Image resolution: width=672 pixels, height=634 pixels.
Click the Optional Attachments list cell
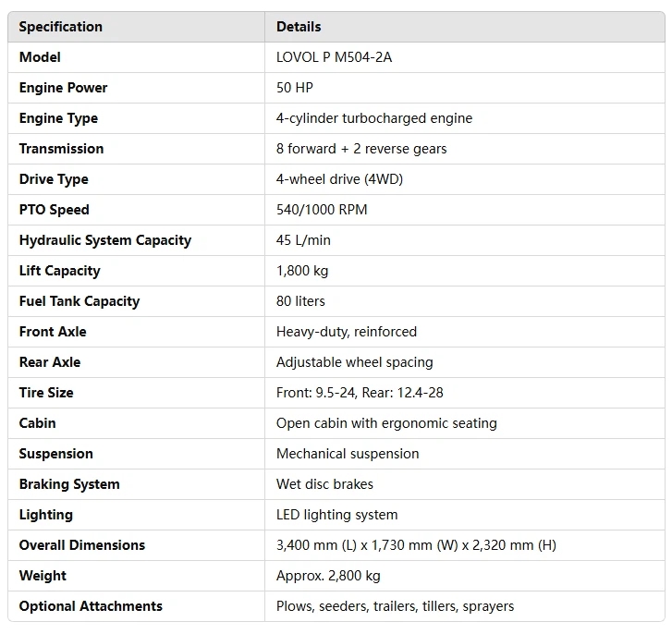(x=395, y=606)
